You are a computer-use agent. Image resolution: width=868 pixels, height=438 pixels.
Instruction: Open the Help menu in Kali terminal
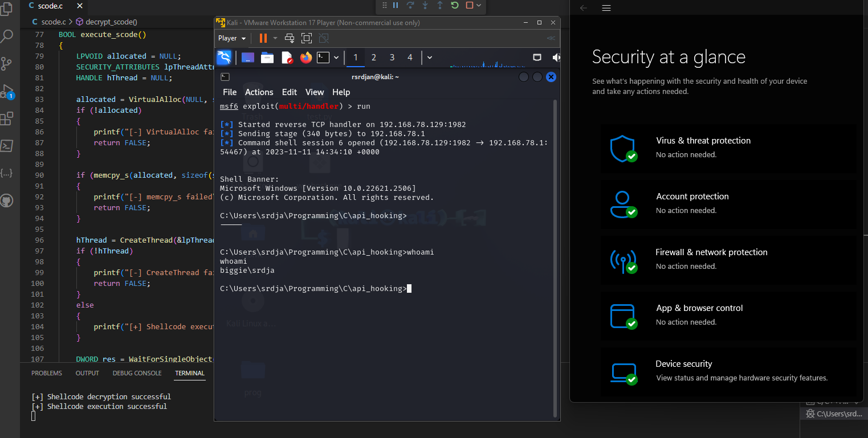point(341,92)
